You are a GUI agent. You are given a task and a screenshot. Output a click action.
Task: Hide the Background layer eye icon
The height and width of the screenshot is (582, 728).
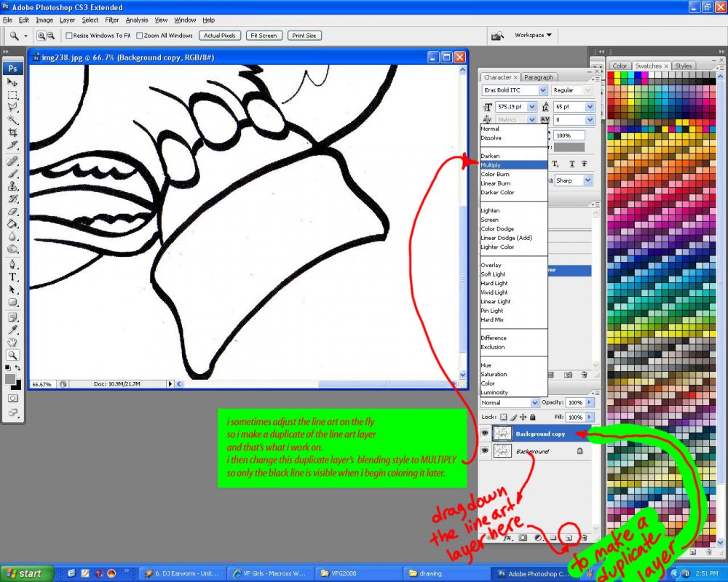pyautogui.click(x=485, y=450)
